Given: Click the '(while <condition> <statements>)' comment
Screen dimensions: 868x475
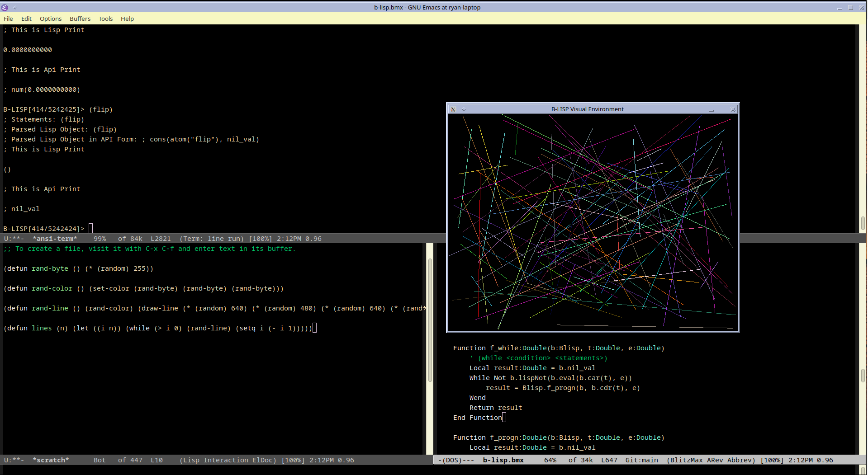Looking at the screenshot, I should point(538,358).
